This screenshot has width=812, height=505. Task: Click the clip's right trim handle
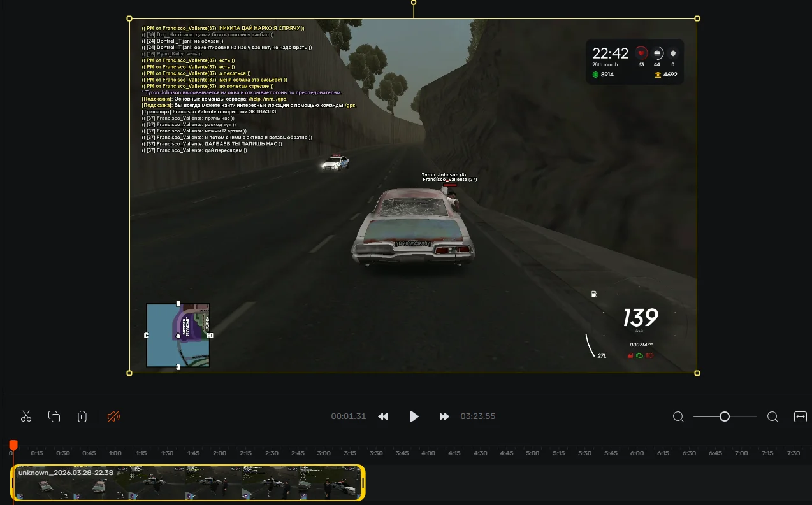[363, 483]
